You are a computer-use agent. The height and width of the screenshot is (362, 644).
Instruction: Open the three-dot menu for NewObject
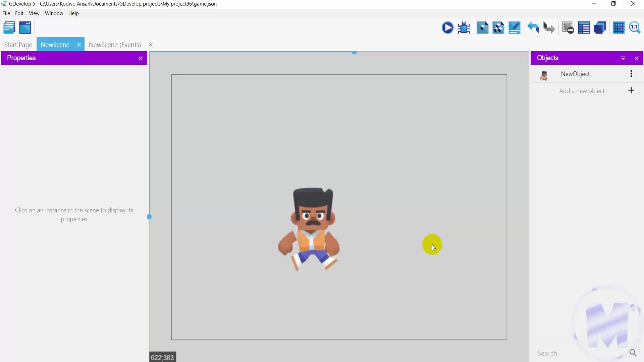point(631,74)
